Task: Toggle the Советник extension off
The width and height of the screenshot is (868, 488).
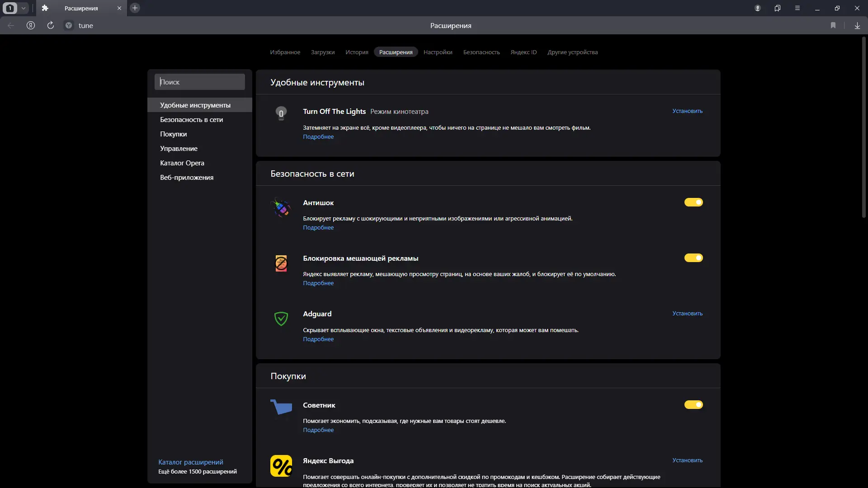Action: click(x=693, y=405)
